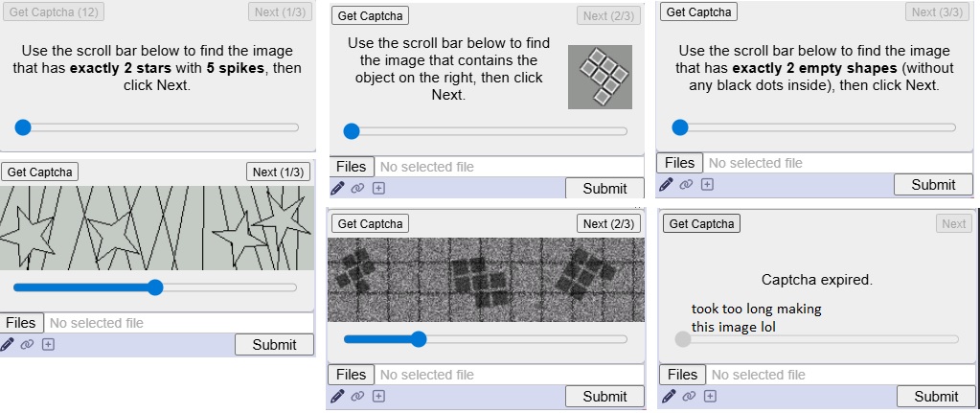Click link icon in the 'empty shapes' panel
The width and height of the screenshot is (980, 413).
(x=686, y=184)
